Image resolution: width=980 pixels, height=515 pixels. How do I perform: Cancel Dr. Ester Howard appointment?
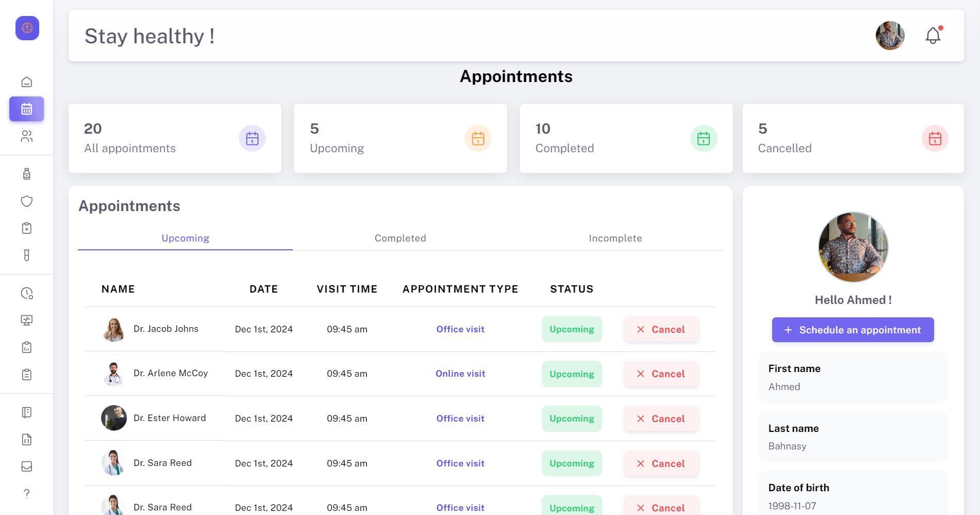pos(661,419)
